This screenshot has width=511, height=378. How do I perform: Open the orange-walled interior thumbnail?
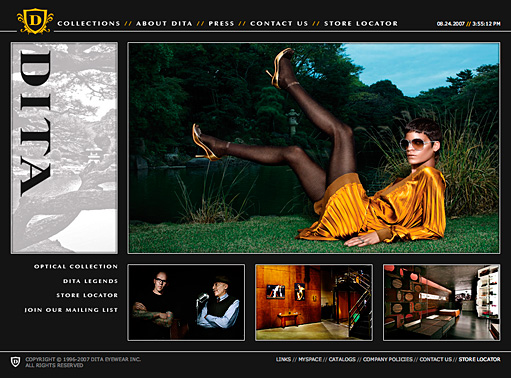tap(314, 303)
